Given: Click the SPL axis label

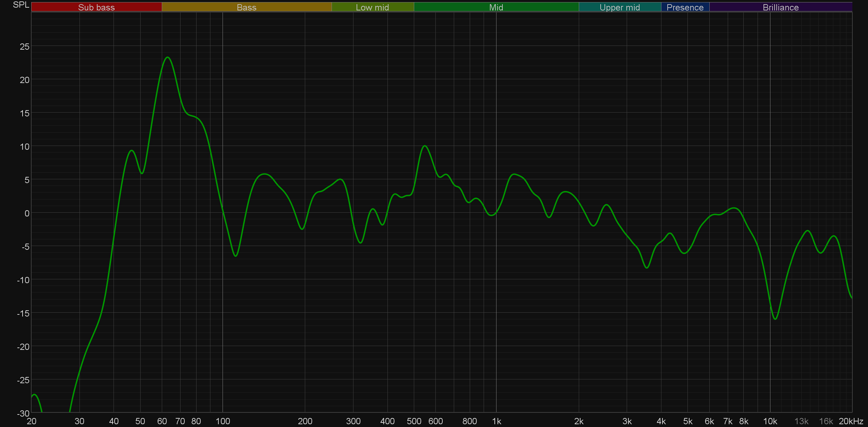Looking at the screenshot, I should coord(21,5).
